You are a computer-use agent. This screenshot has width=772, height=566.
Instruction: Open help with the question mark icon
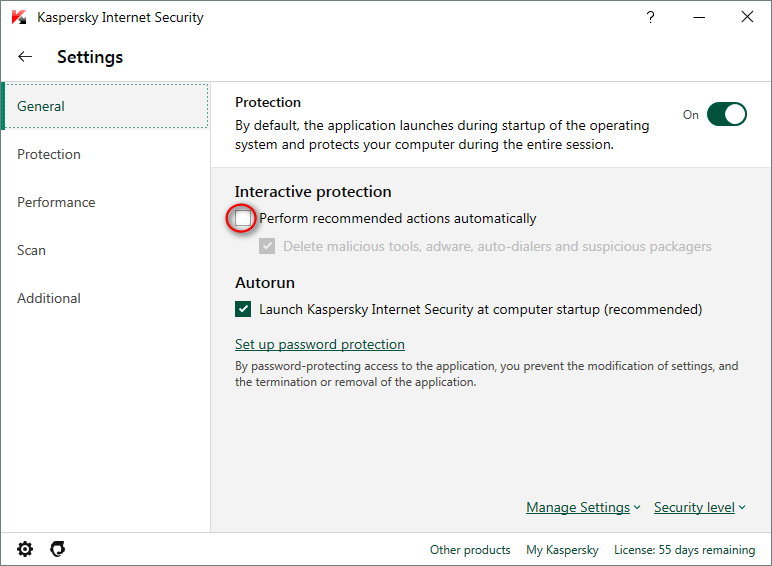[x=652, y=16]
